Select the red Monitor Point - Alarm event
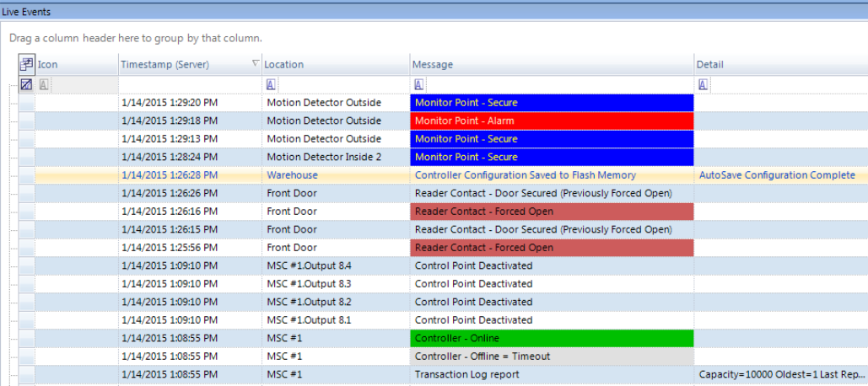This screenshot has height=386, width=868. click(551, 121)
